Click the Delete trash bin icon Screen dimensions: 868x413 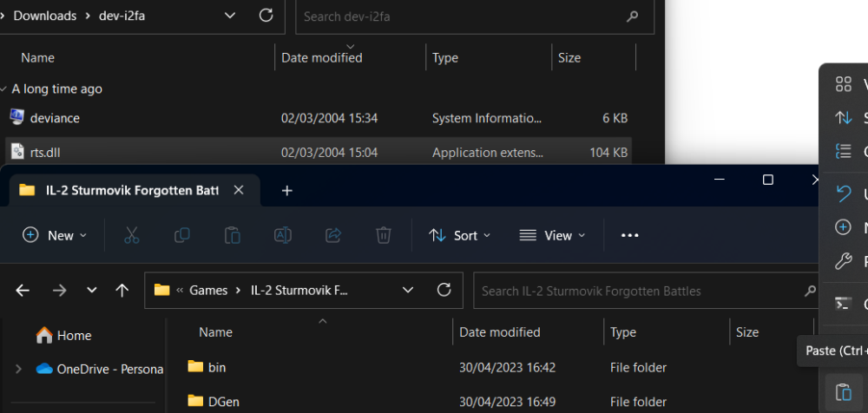pos(383,235)
